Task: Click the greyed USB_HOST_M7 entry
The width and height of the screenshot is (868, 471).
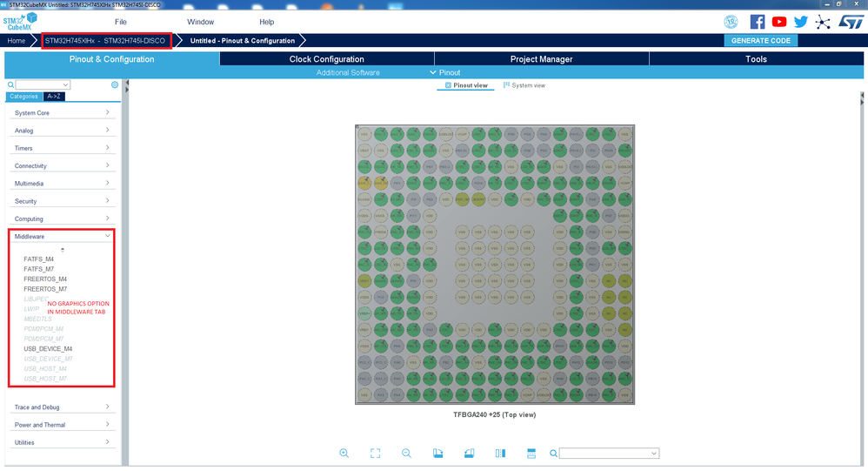Action: click(x=45, y=379)
